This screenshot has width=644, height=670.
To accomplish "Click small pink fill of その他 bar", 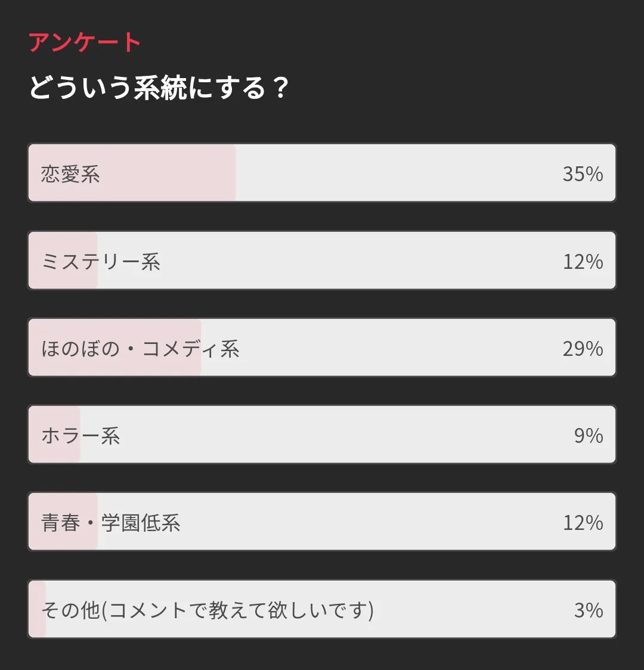I will click(x=37, y=609).
